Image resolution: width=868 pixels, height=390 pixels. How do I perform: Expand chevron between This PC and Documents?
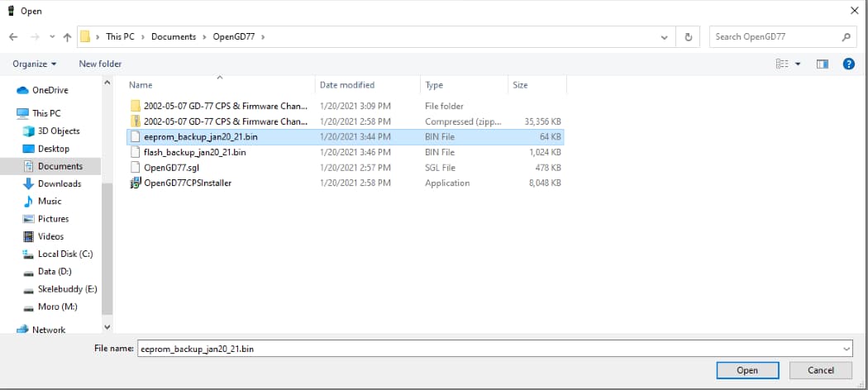(143, 37)
